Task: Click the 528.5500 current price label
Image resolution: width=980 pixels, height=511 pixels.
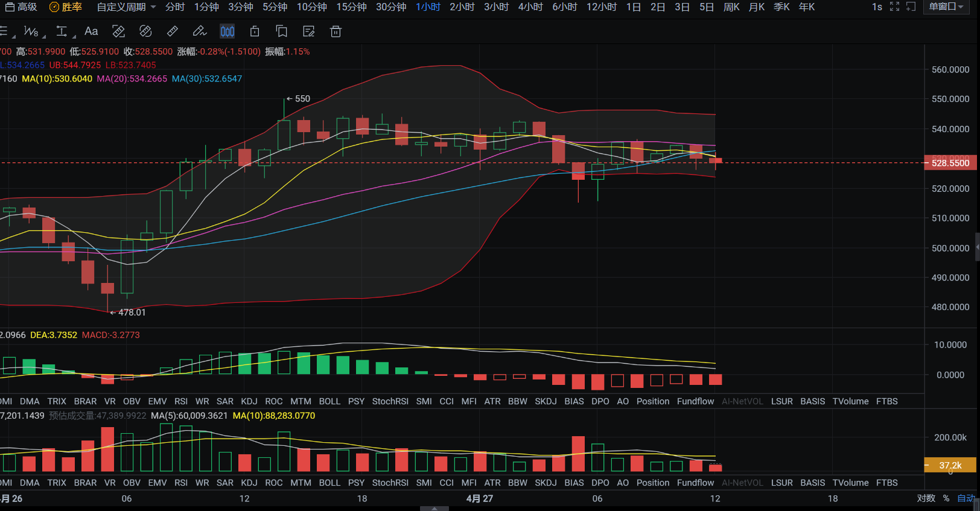Action: (x=950, y=163)
